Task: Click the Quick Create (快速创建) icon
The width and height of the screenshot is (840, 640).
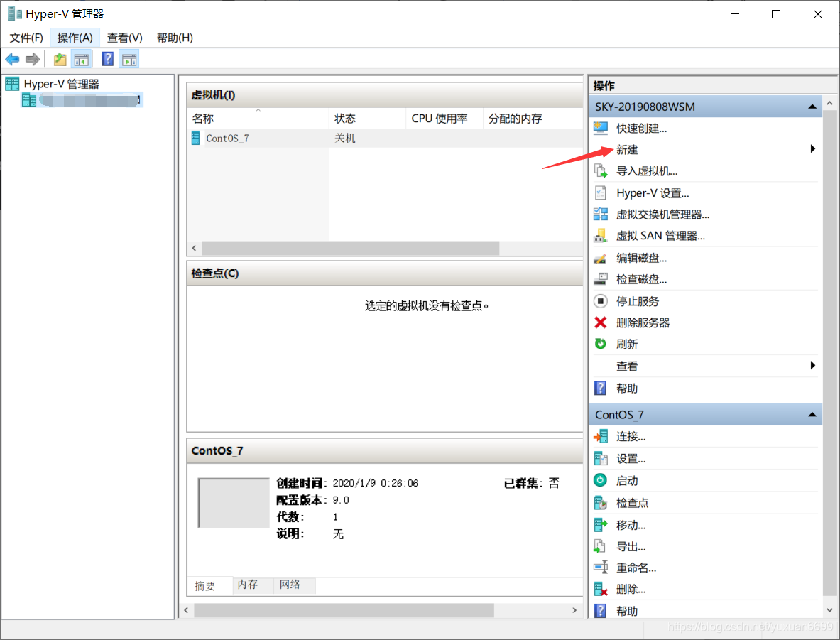Action: (601, 128)
